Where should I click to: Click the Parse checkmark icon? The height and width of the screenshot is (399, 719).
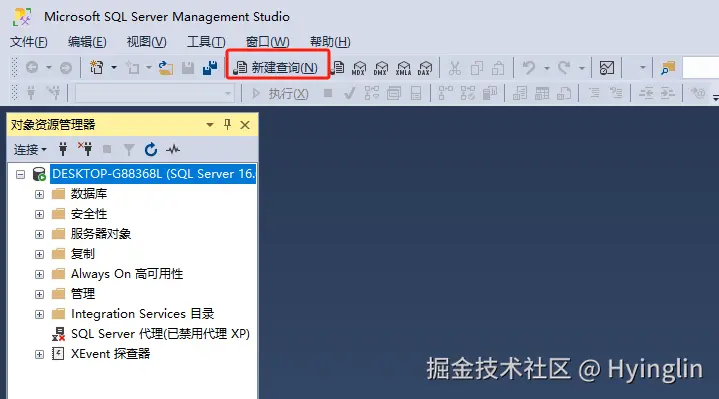tap(349, 94)
